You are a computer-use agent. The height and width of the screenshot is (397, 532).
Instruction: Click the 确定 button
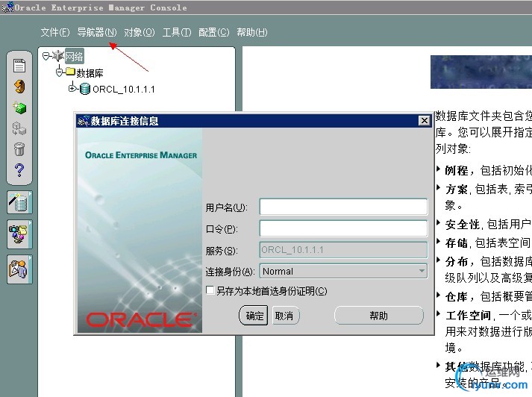[254, 316]
